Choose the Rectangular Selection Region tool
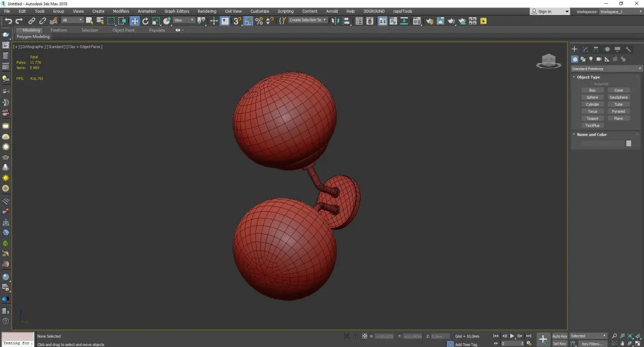644x347 pixels. [111, 21]
